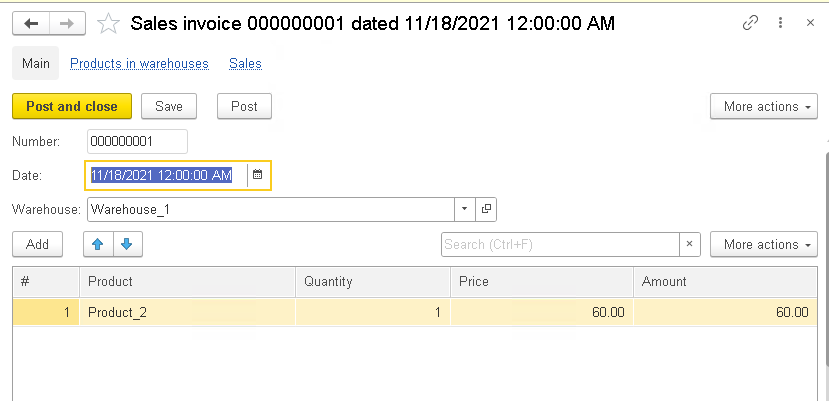Open the top More actions dropdown
The width and height of the screenshot is (829, 401).
click(764, 106)
